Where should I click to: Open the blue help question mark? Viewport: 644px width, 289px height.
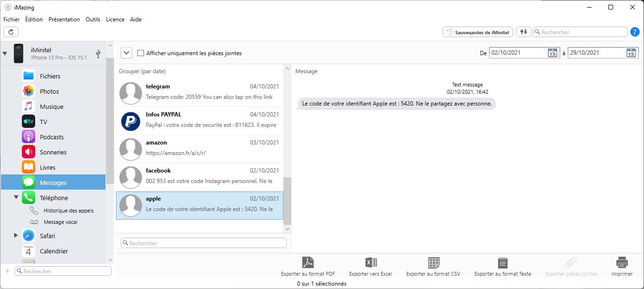634,32
